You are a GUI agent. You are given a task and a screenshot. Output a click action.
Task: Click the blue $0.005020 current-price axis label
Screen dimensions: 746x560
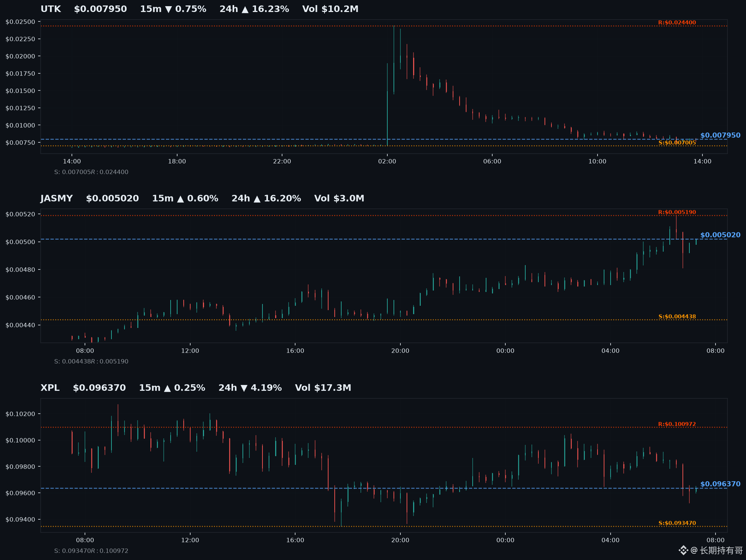[720, 235]
